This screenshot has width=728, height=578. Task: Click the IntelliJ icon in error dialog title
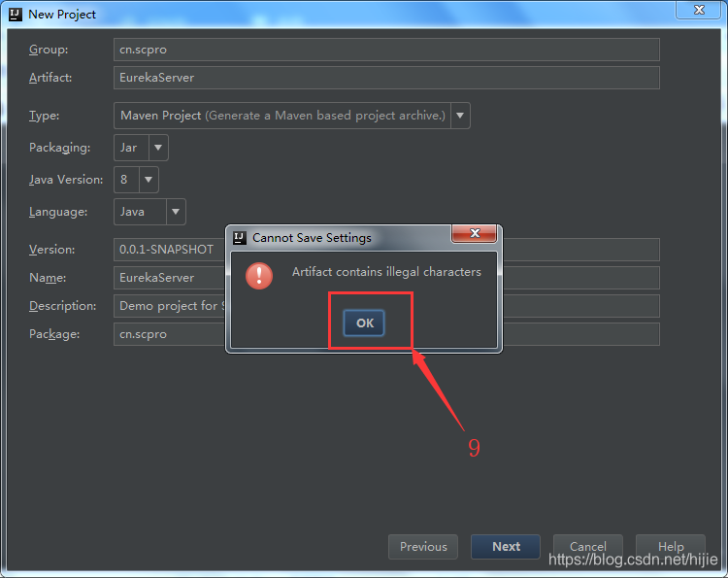(x=240, y=238)
